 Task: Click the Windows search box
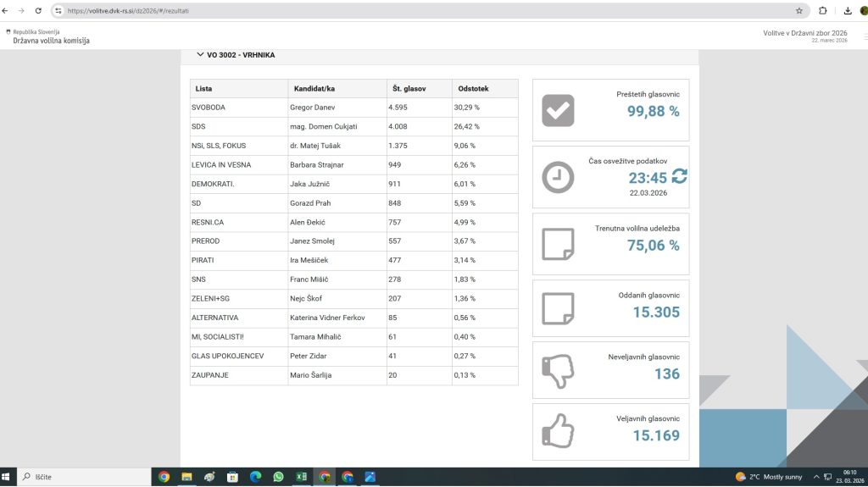(85, 477)
